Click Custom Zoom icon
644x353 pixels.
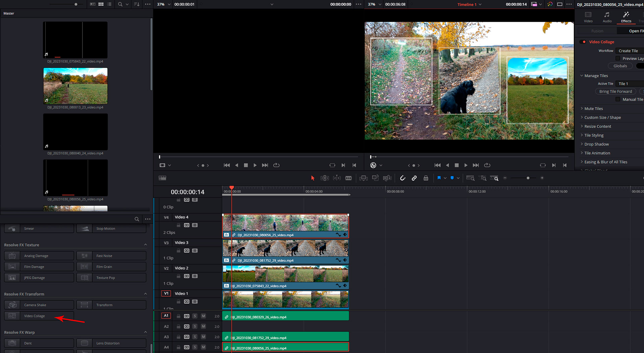coord(494,178)
